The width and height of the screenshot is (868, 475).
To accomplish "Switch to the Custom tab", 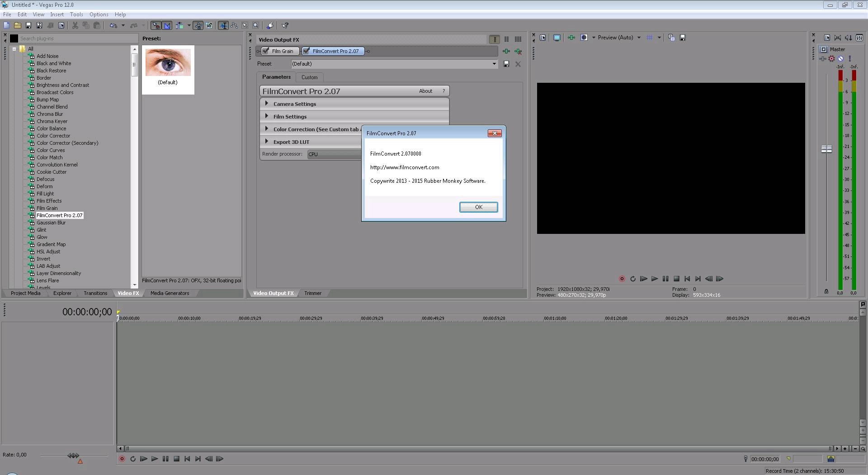I will pyautogui.click(x=310, y=77).
